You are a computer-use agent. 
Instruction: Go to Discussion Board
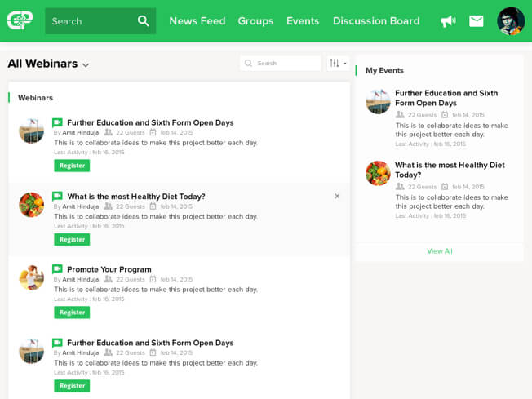[x=376, y=21]
